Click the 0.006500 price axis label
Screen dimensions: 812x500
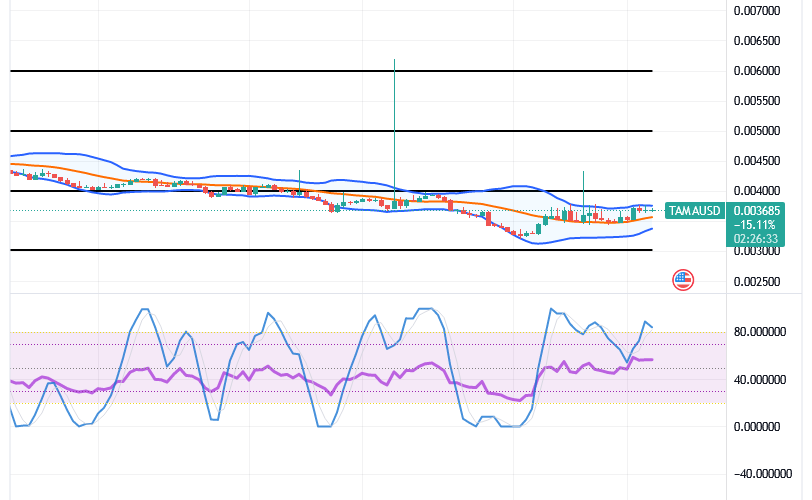[757, 41]
